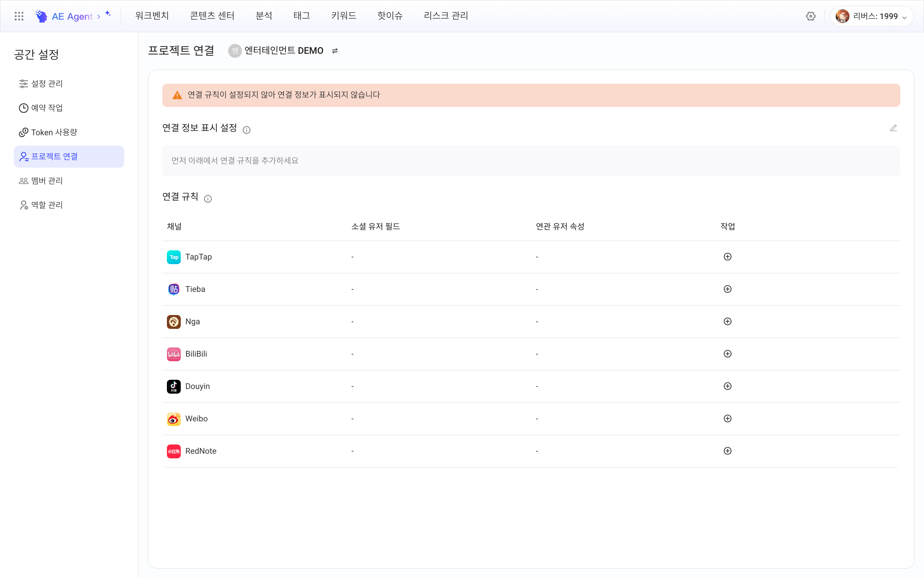Open the 태그 menu

tap(302, 16)
